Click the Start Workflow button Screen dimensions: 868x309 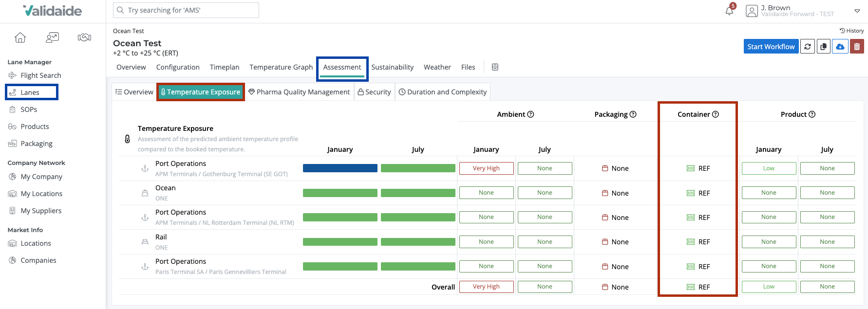pyautogui.click(x=771, y=47)
